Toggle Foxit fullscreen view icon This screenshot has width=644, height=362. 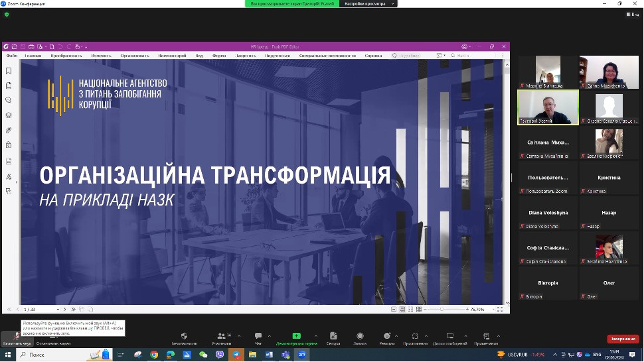coord(500,309)
